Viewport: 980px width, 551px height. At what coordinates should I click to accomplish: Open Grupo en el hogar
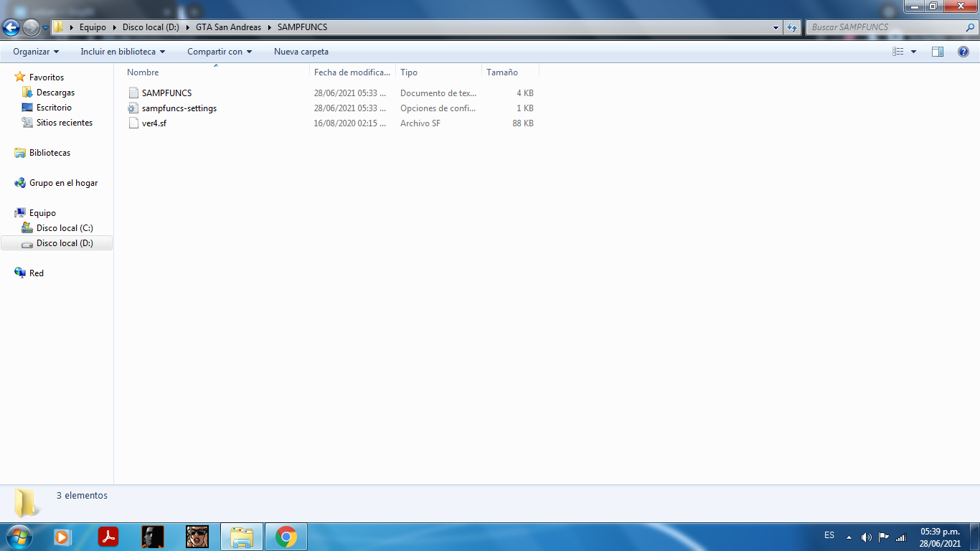pos(63,183)
